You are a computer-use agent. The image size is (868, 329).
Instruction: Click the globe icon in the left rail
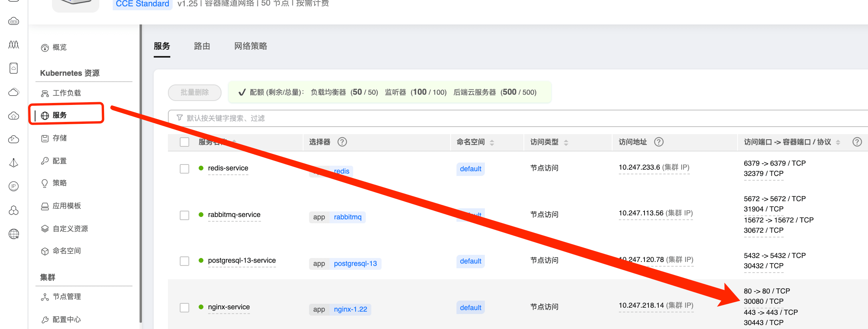coord(14,234)
